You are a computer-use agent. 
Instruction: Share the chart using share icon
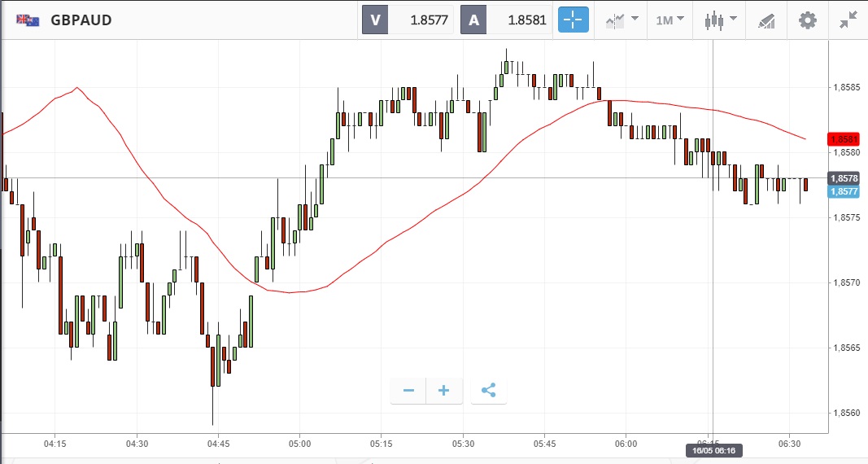488,391
